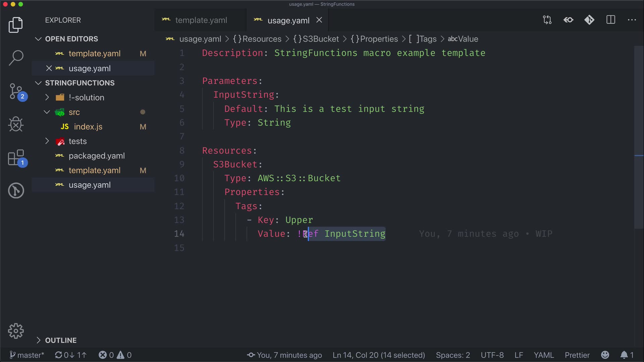This screenshot has height=362, width=644.
Task: Click the Manage gear icon
Action: (x=16, y=331)
